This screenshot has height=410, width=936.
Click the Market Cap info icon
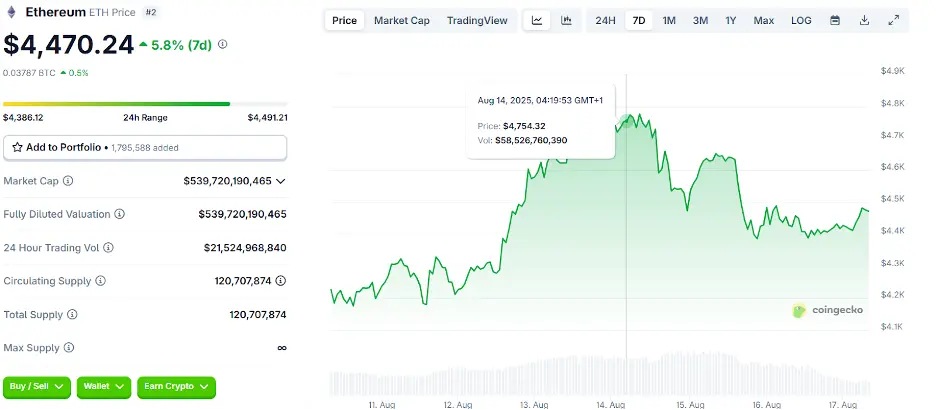68,181
